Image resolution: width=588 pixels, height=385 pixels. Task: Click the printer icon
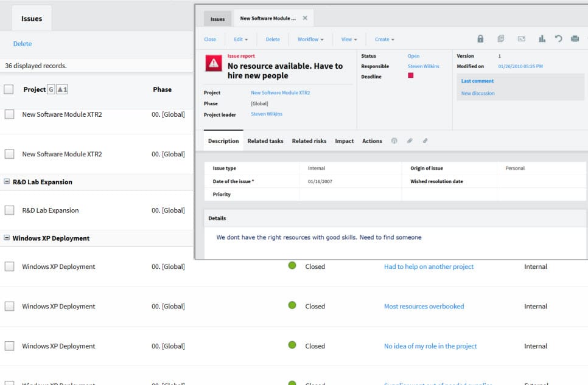[575, 39]
